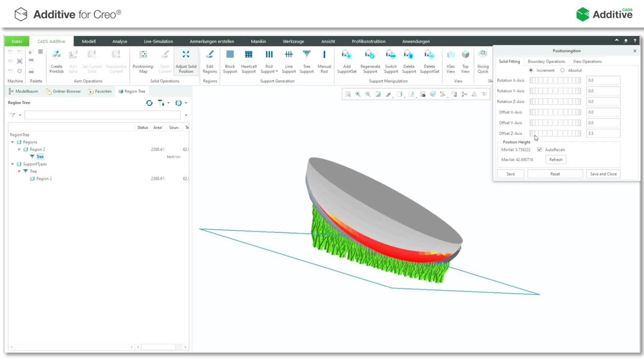The image size is (644, 362).
Task: Click the Delete Support tool
Action: [409, 61]
